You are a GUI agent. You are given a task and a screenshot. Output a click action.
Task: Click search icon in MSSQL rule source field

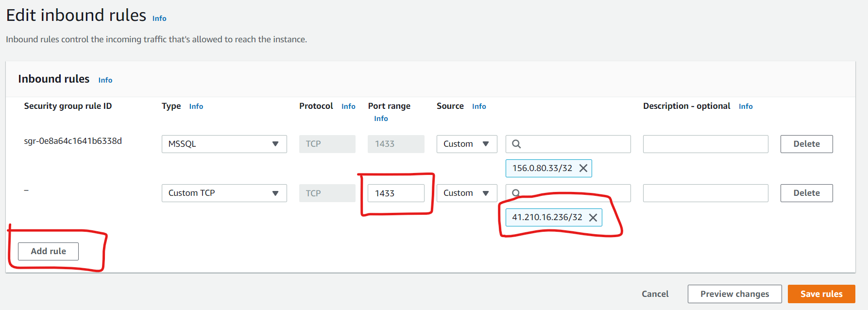(x=516, y=144)
